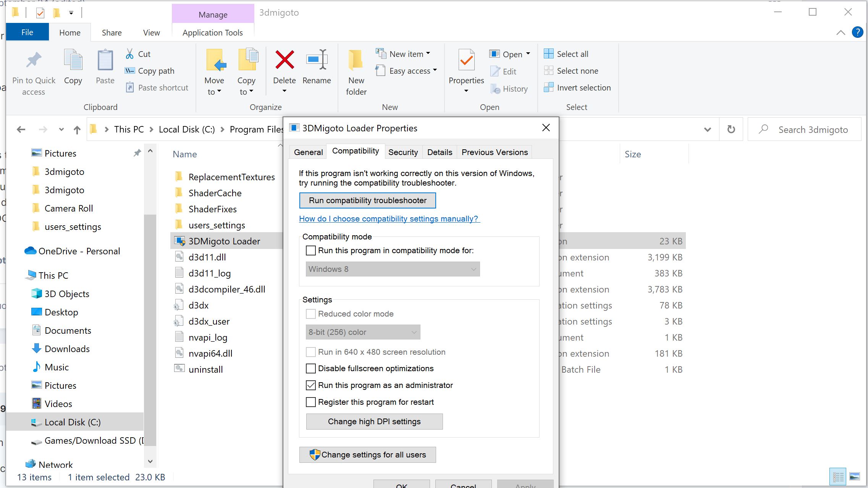This screenshot has width=868, height=488.
Task: Expand the New item dropdown
Action: [428, 53]
